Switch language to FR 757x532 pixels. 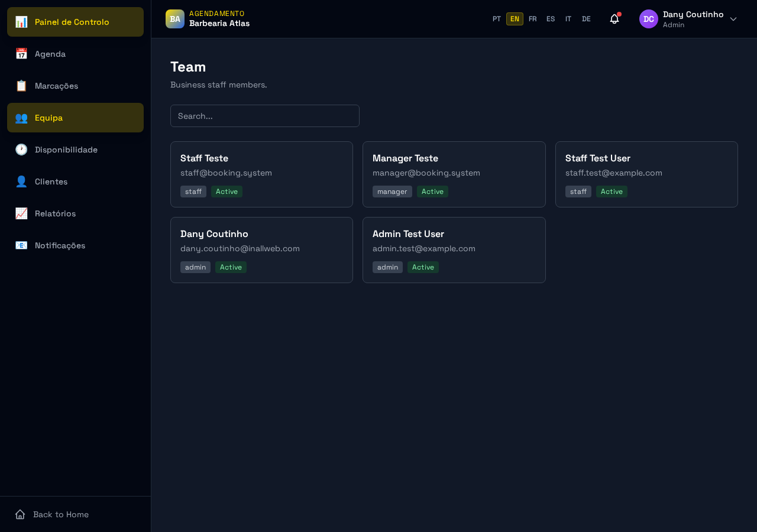pyautogui.click(x=533, y=19)
